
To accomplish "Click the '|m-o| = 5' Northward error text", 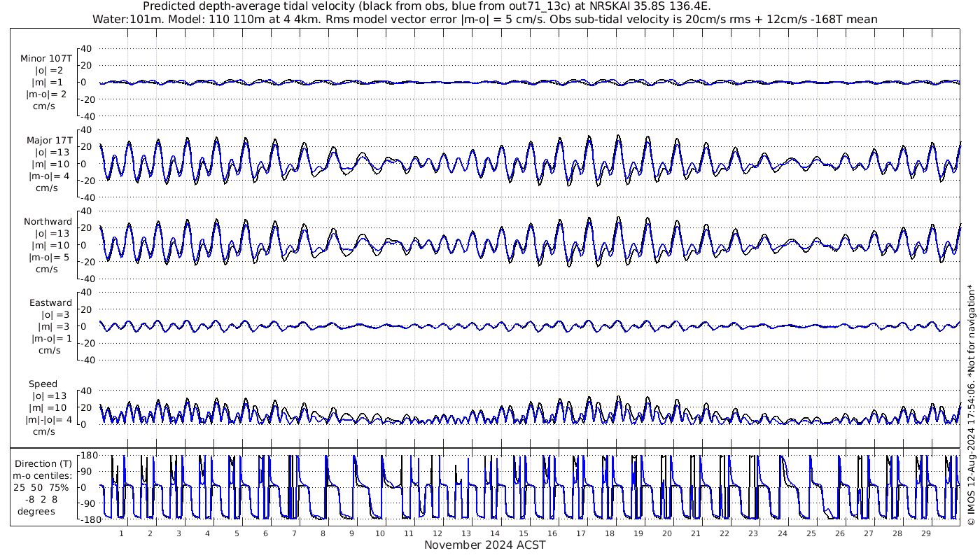I will pos(48,257).
